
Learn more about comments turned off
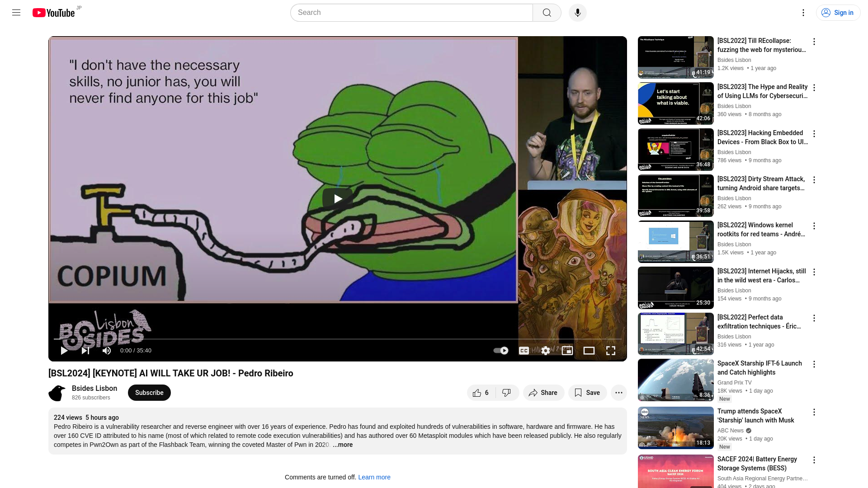[374, 477]
